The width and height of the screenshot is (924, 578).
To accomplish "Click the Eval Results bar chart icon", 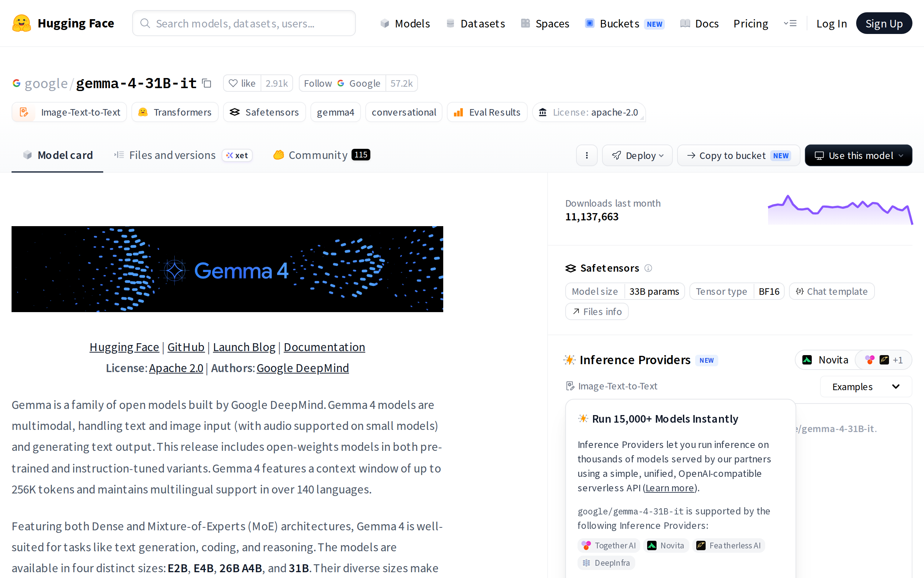I will 458,112.
